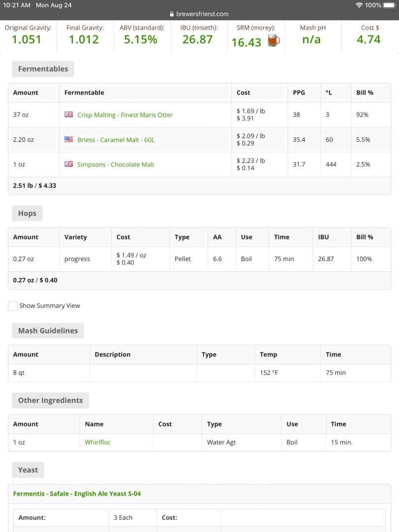Select the Yeast section header
Screen dimensions: 399x532
28,470
